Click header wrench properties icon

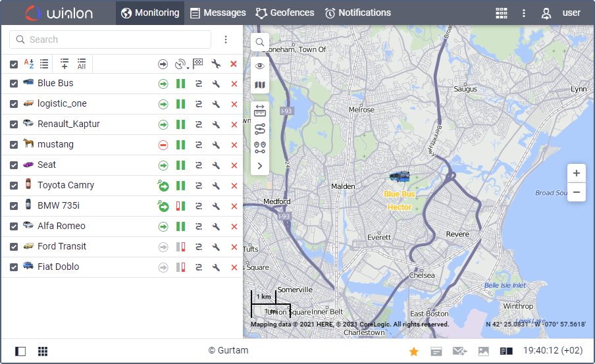click(x=217, y=64)
